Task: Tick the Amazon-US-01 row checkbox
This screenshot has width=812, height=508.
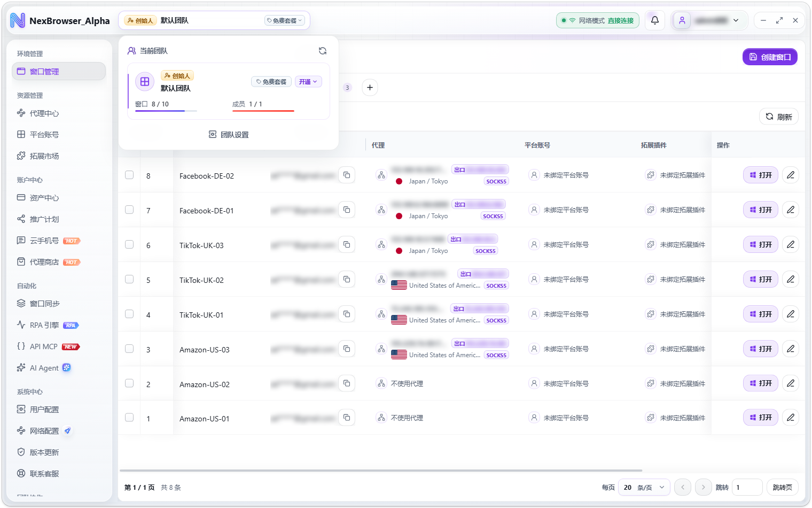Action: point(129,417)
